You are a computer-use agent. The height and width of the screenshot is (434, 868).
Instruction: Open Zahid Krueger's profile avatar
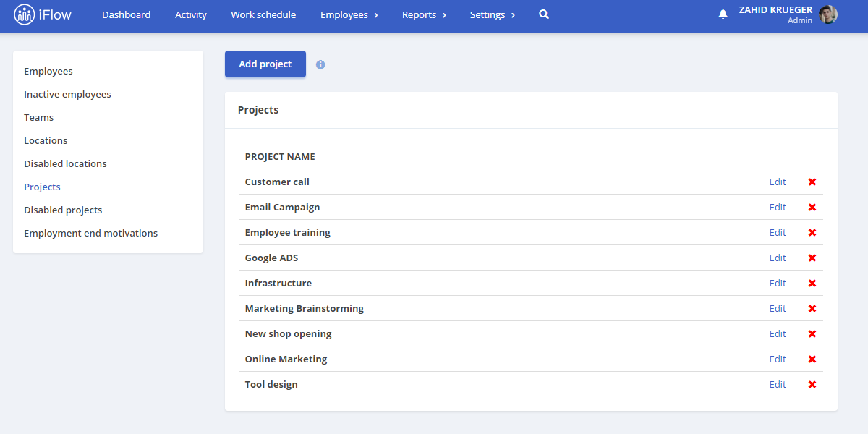tap(828, 14)
